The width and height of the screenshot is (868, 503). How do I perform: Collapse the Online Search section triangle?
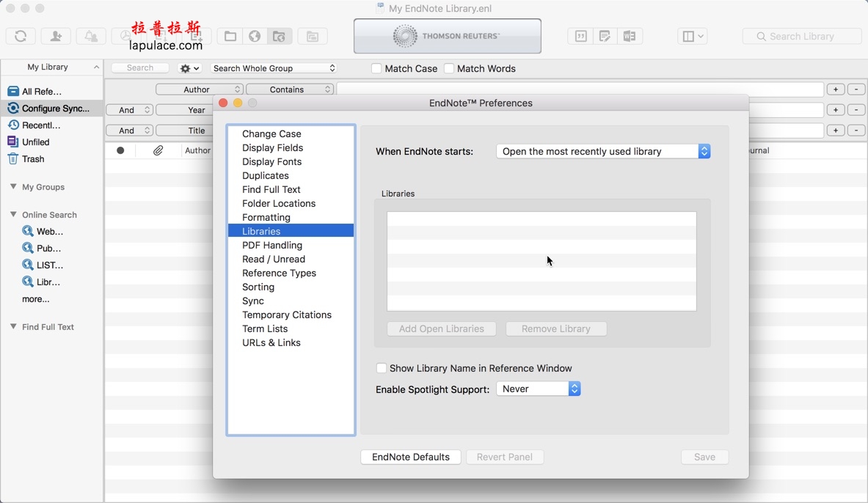(13, 214)
